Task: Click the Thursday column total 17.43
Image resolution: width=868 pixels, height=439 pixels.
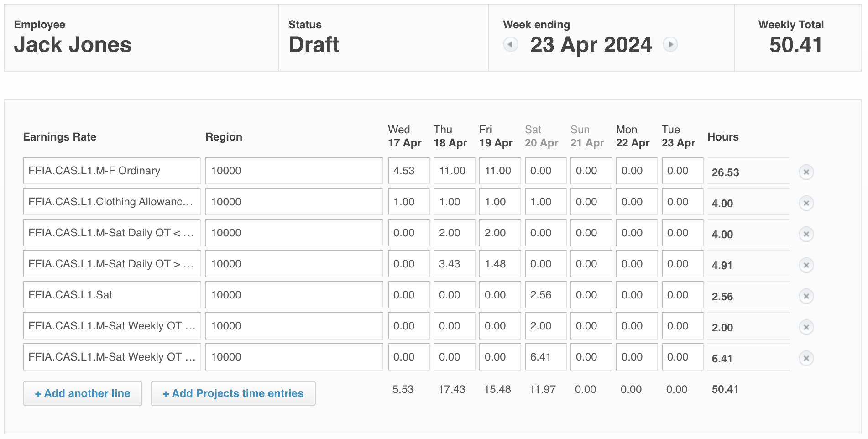Action: (x=452, y=389)
